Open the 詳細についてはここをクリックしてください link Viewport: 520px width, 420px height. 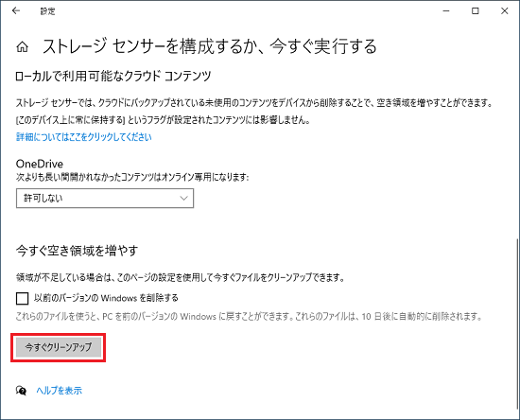84,136
